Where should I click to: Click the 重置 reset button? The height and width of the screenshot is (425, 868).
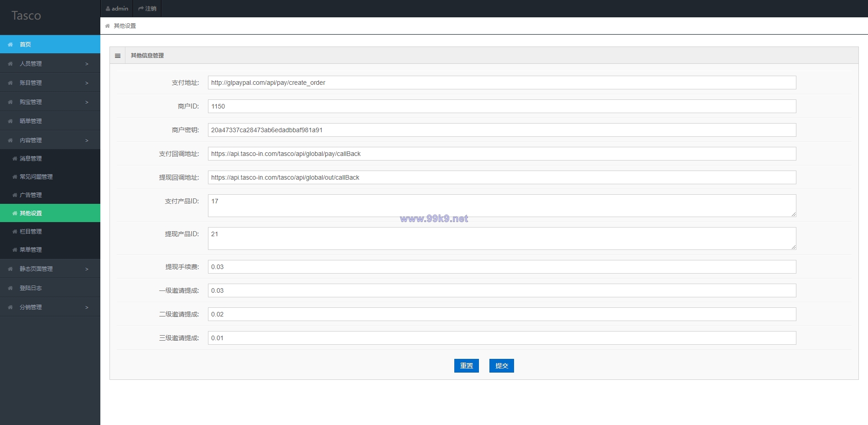click(x=467, y=366)
